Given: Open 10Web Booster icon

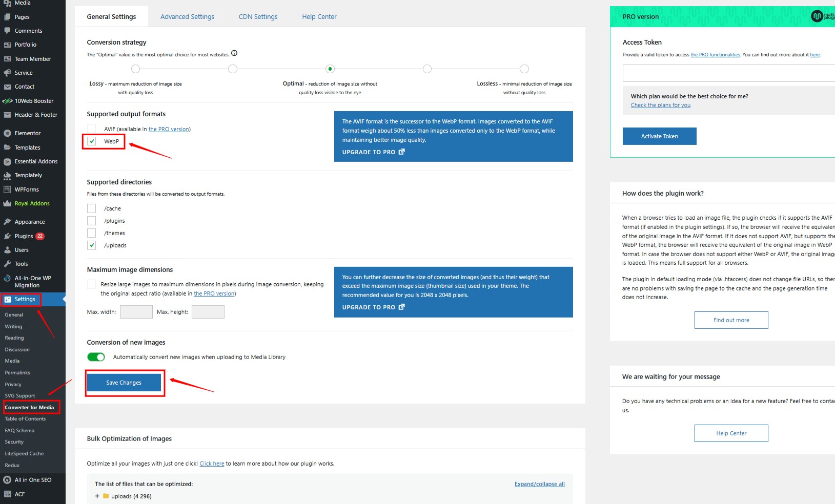Looking at the screenshot, I should pyautogui.click(x=7, y=101).
